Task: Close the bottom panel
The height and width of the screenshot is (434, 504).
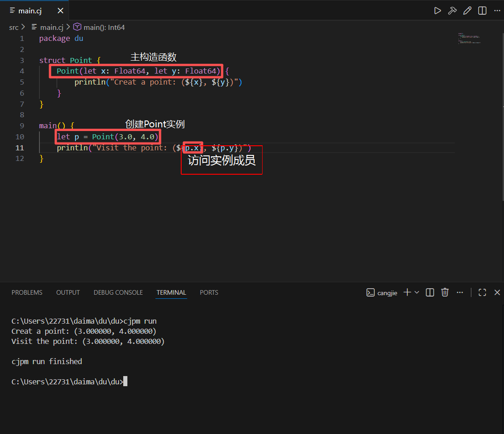Action: pyautogui.click(x=497, y=292)
